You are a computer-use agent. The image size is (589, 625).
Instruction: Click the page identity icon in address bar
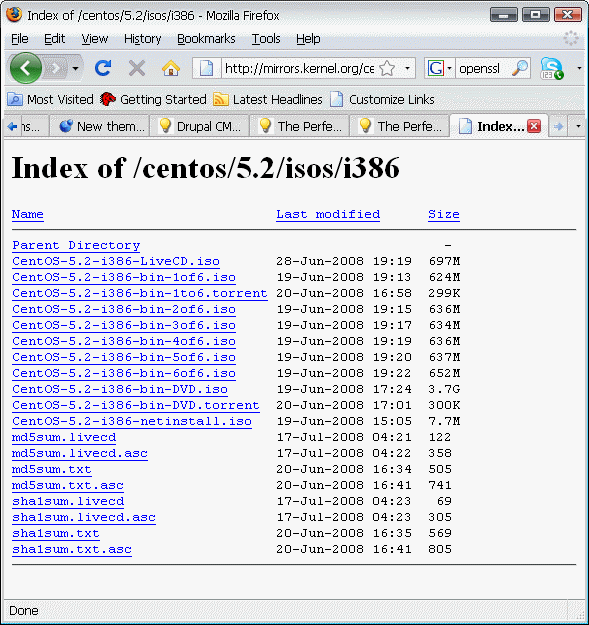pyautogui.click(x=206, y=68)
